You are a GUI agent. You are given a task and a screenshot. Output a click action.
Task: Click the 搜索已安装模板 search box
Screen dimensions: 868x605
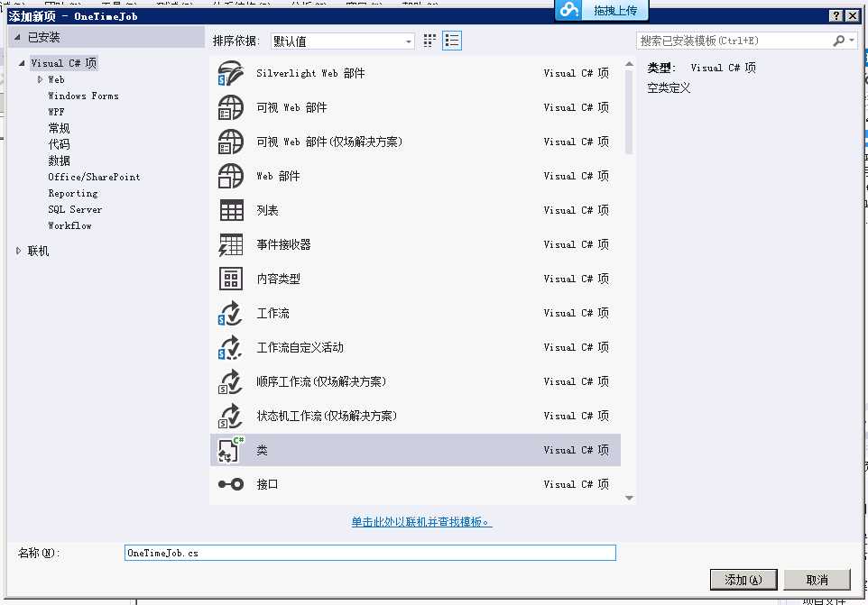pos(734,41)
